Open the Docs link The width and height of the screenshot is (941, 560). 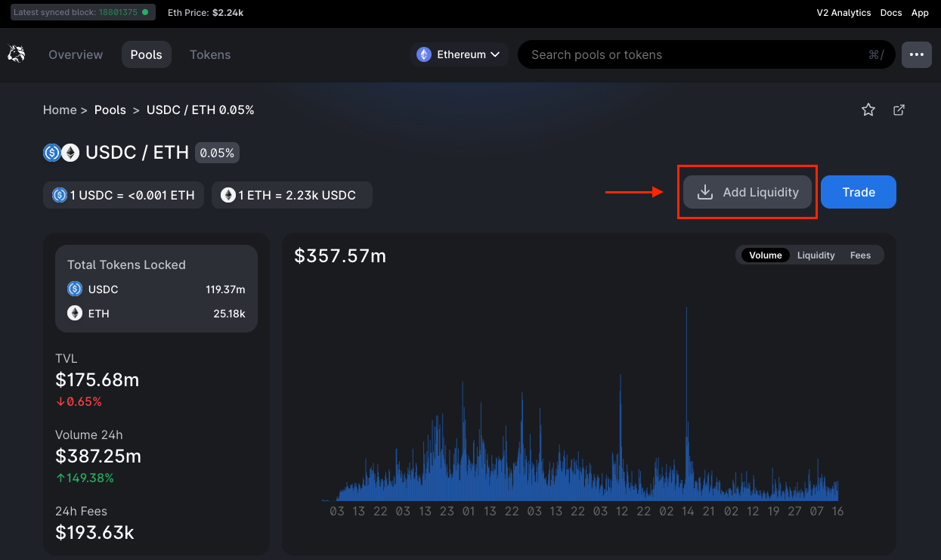(x=891, y=13)
